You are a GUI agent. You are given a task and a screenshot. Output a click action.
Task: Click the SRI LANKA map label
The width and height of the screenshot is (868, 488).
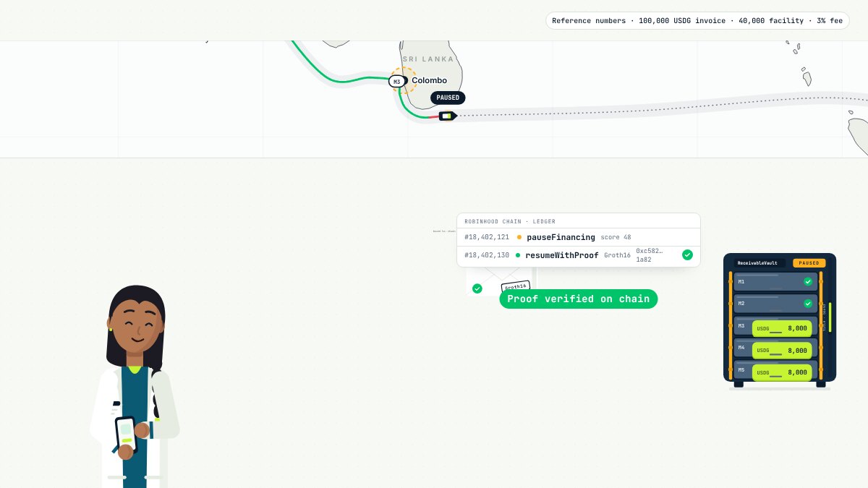428,59
